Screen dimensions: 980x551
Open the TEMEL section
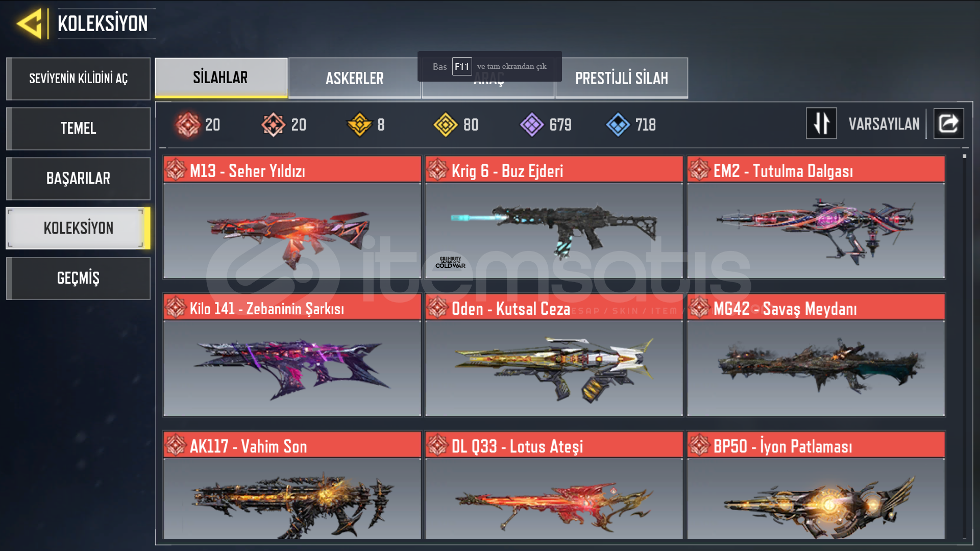78,129
